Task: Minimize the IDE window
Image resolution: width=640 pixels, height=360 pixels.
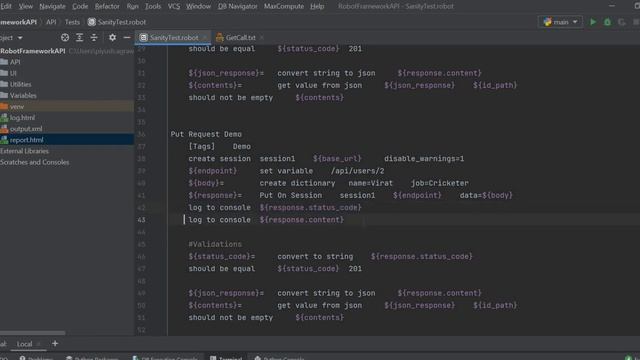Action: coord(611,6)
